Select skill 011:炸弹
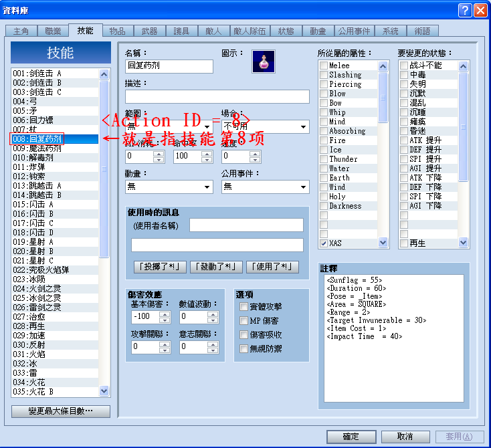The width and height of the screenshot is (491, 448). [x=54, y=167]
